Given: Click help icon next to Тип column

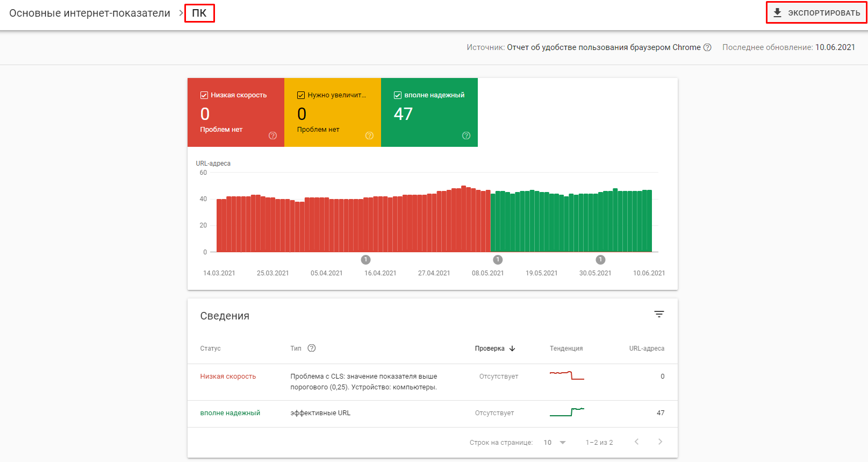Looking at the screenshot, I should [312, 348].
